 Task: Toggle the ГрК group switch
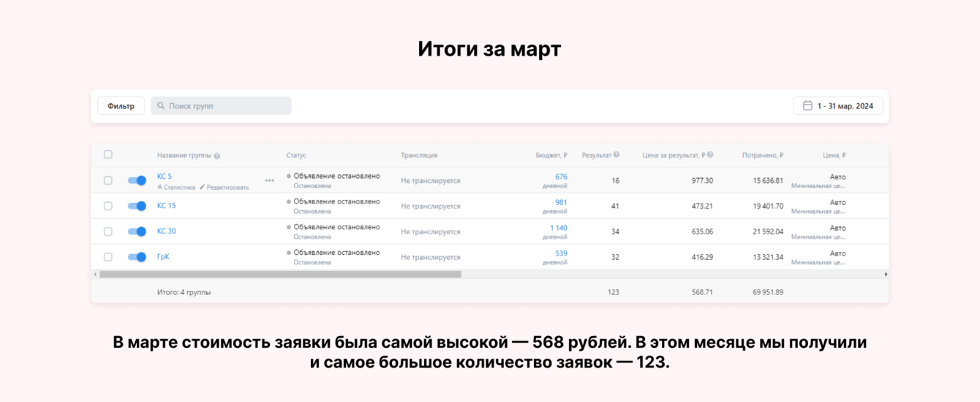[x=137, y=257]
